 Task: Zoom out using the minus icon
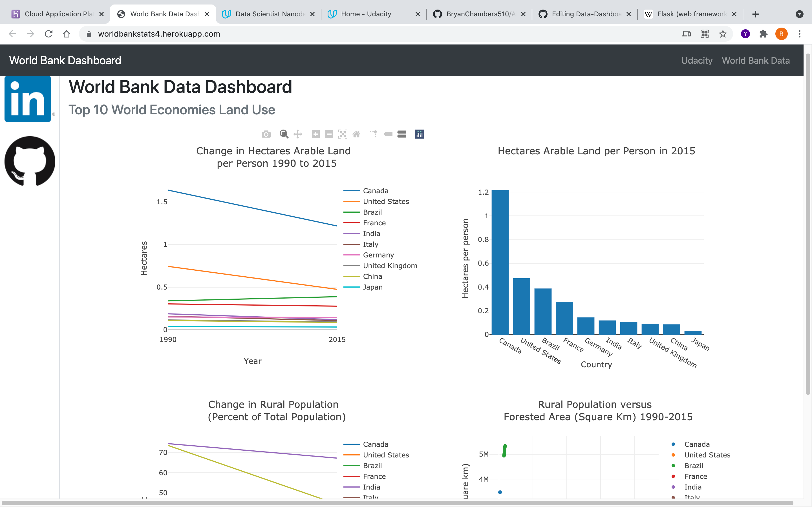pos(329,134)
